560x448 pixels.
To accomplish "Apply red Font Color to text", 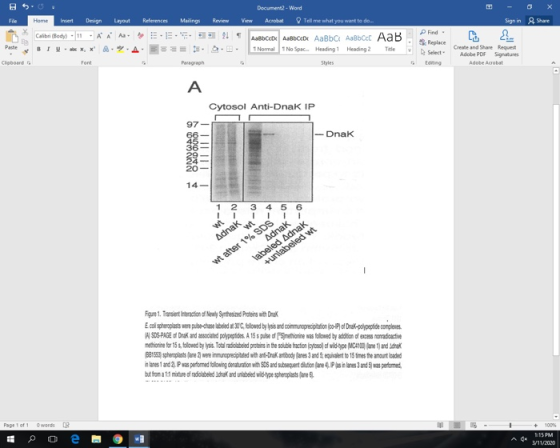I will click(135, 49).
